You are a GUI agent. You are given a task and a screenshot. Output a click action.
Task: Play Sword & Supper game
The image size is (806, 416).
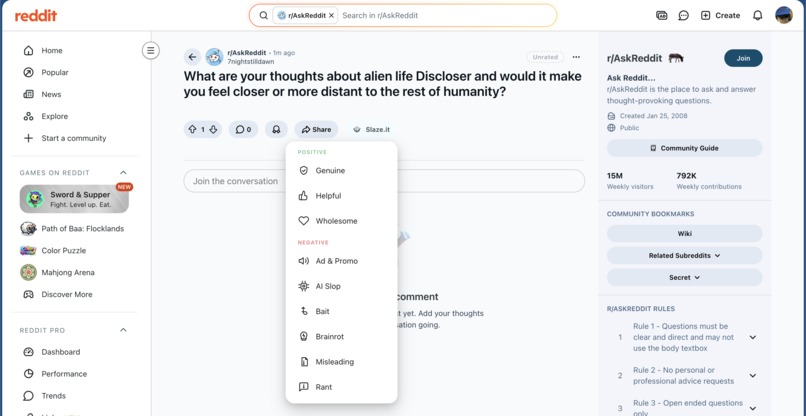[x=74, y=199]
